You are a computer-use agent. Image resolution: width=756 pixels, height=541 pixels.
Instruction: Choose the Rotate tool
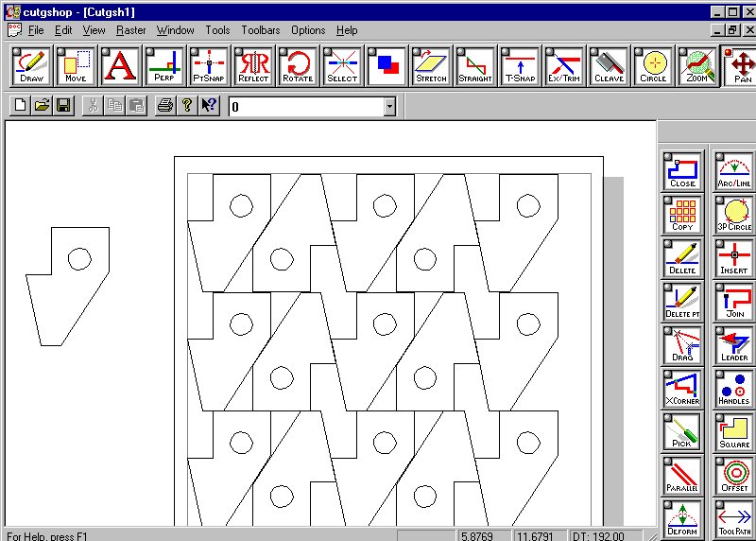(298, 66)
